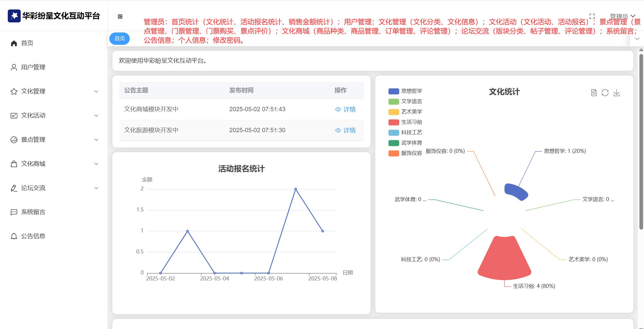The image size is (644, 329).
Task: Open 系统留言 in the sidebar menu
Action: pos(33,212)
